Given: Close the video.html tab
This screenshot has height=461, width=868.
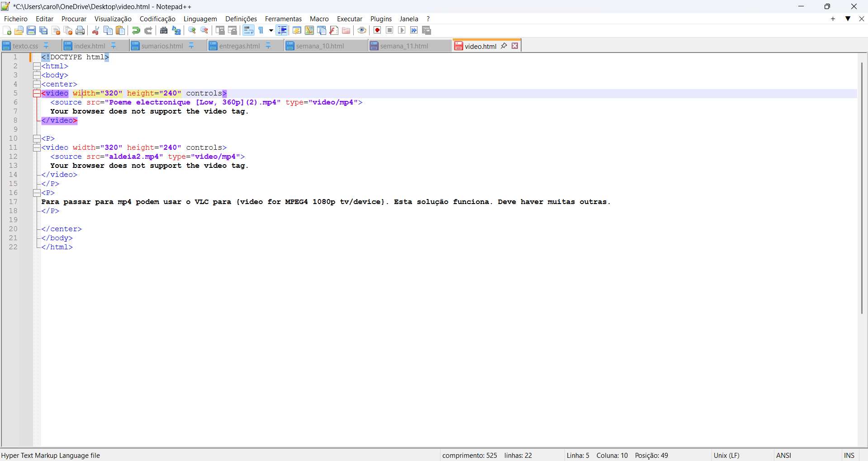Looking at the screenshot, I should click(515, 46).
